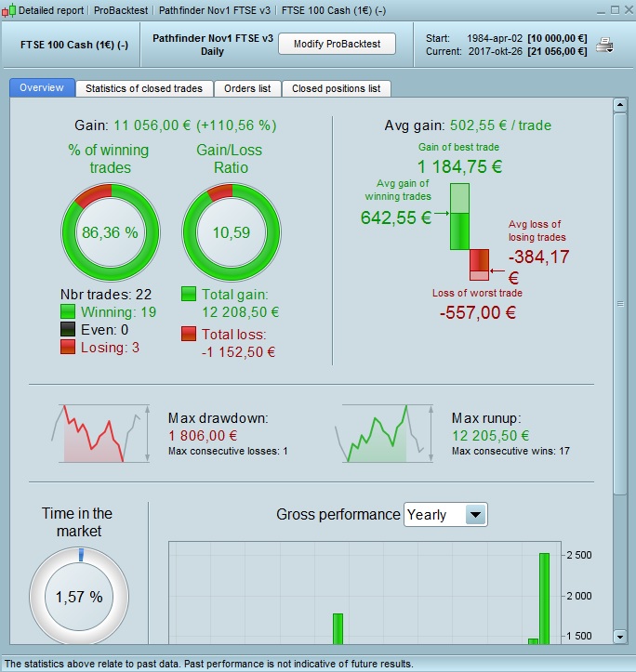
Task: Click the scrollbar down arrow
Action: click(620, 637)
